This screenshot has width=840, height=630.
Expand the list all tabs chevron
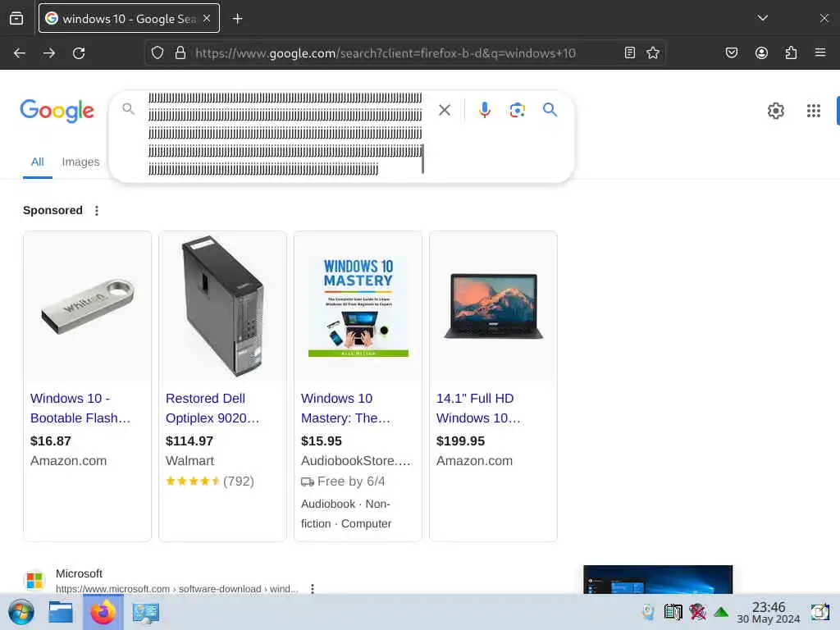(762, 18)
